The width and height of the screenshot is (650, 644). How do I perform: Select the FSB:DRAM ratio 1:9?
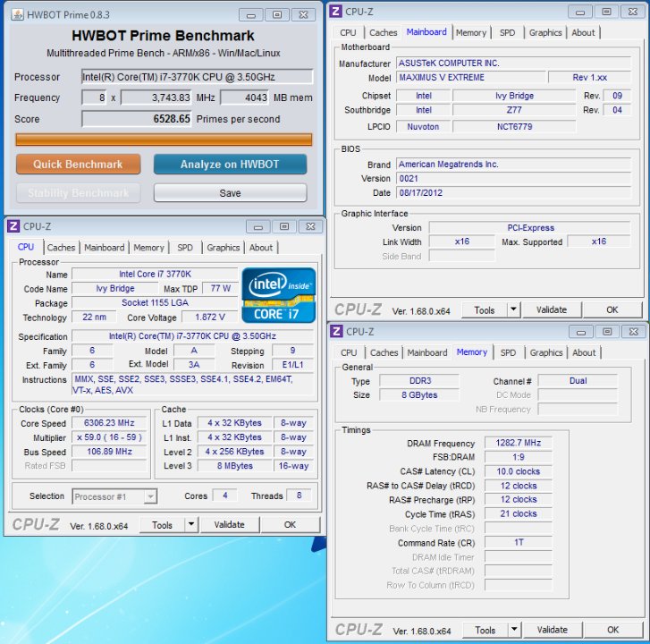(519, 457)
